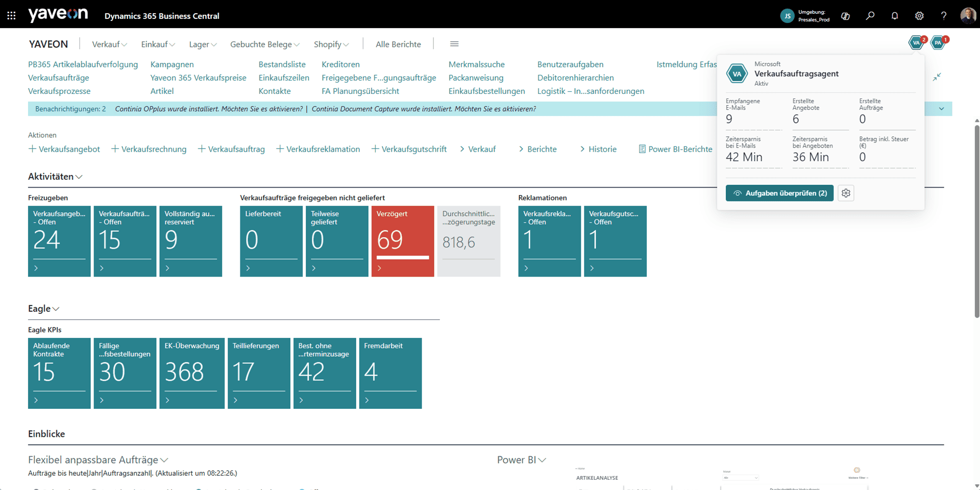Open the help question mark icon
This screenshot has height=490, width=980.
[944, 16]
